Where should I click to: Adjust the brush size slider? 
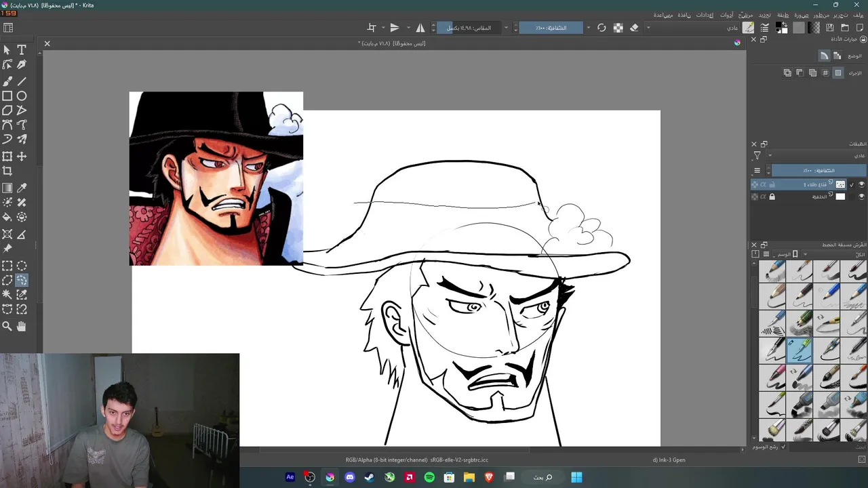[469, 28]
